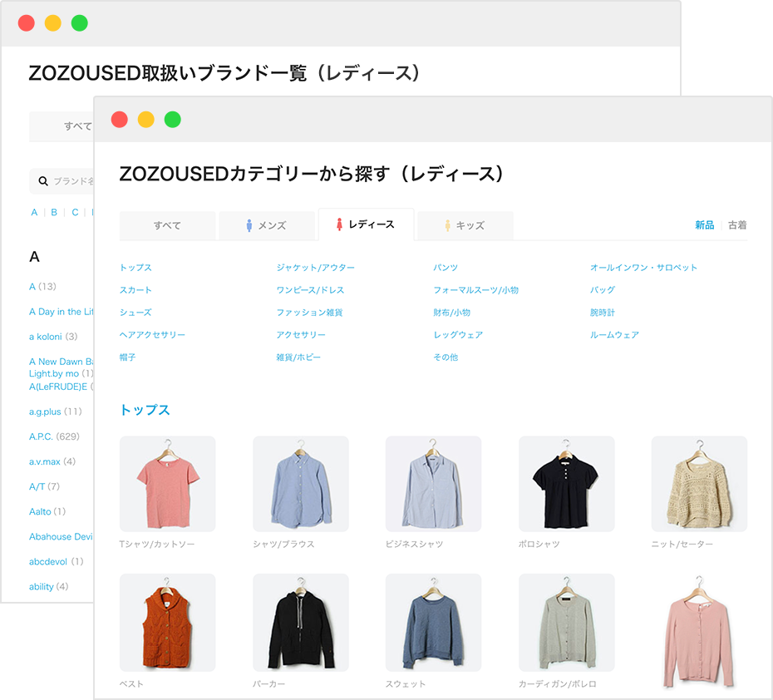Viewport: 773px width, 700px height.
Task: Jump to letter B in the alphabet index
Action: tap(54, 213)
